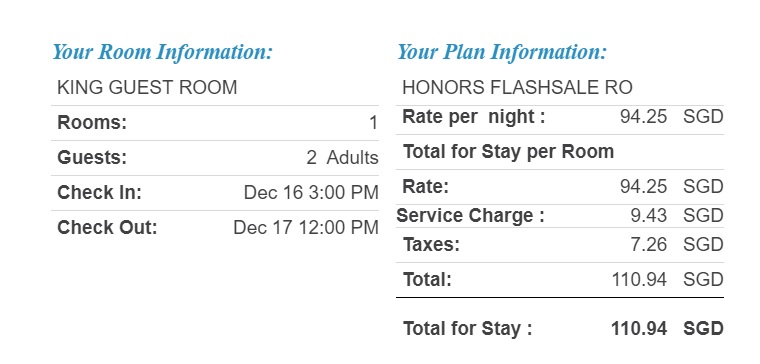The height and width of the screenshot is (364, 760).
Task: Select the 2 Adults value
Action: click(x=342, y=158)
